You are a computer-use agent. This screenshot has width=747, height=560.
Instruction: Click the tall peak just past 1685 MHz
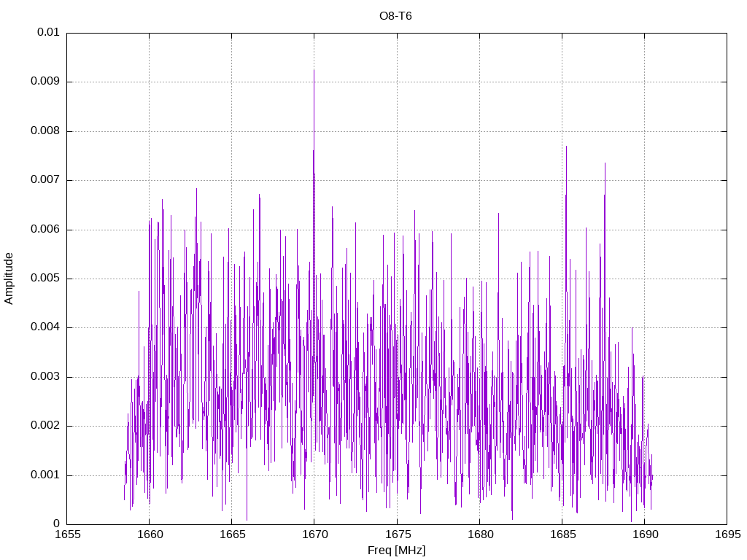click(566, 147)
